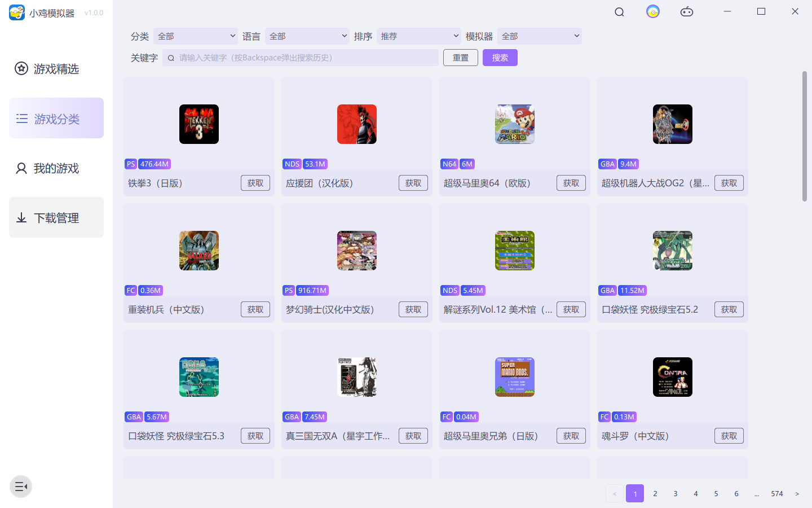Select current page 1 in pagination
Viewport: 812px width, 508px height.
click(635, 493)
